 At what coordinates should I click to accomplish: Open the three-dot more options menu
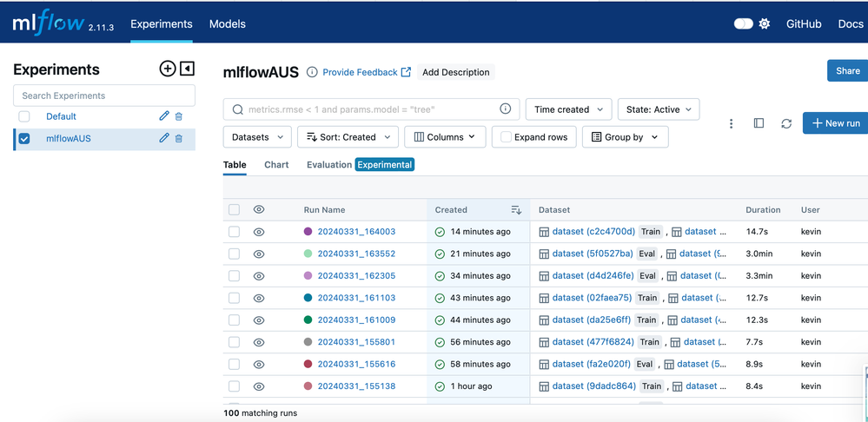(x=731, y=124)
